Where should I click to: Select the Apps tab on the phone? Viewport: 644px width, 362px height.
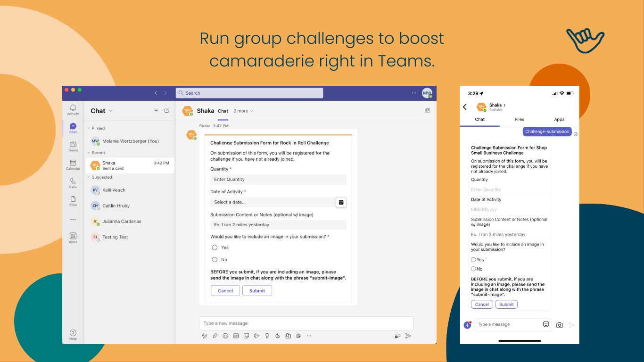coord(559,119)
